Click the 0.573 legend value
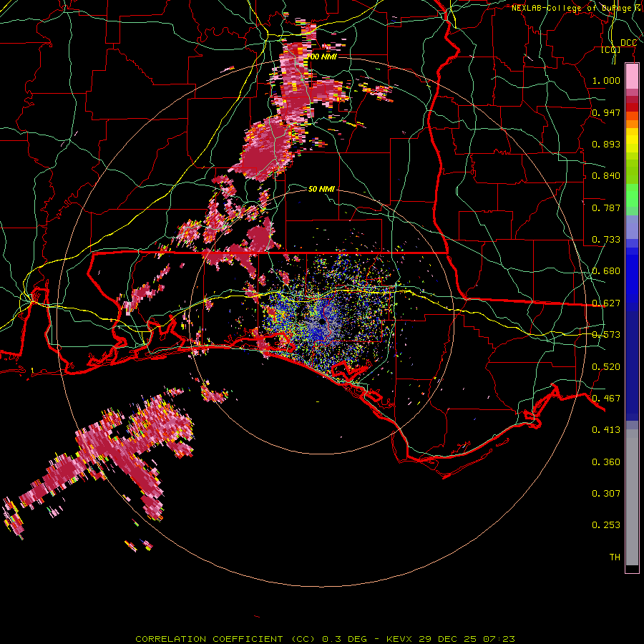This screenshot has width=644, height=644. tap(606, 335)
